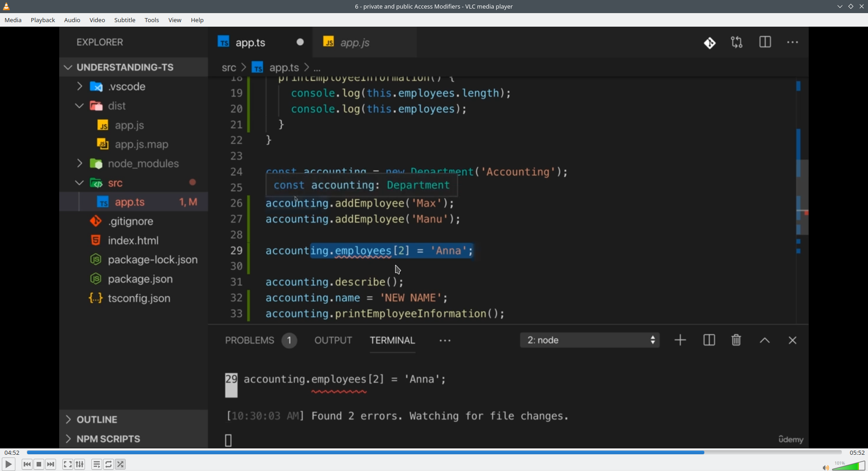Screen dimensions: 868x471
Task: Open tsconfig.json in the explorer
Action: click(x=134, y=299)
